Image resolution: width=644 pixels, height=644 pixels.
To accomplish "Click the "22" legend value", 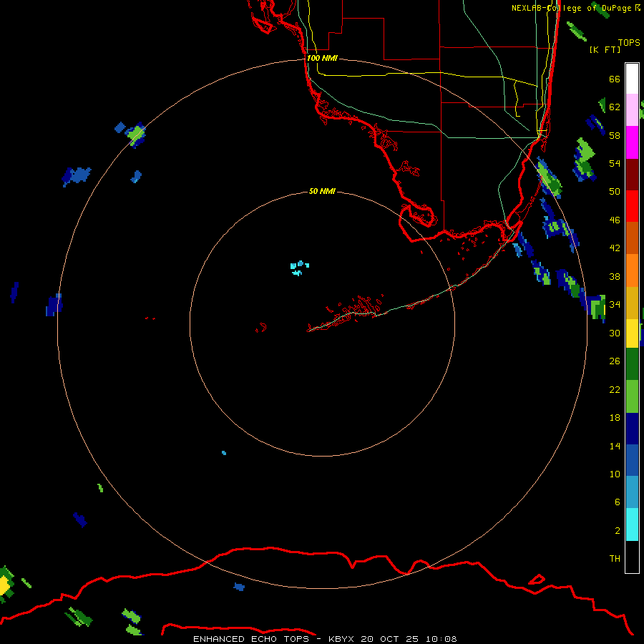I will (615, 389).
